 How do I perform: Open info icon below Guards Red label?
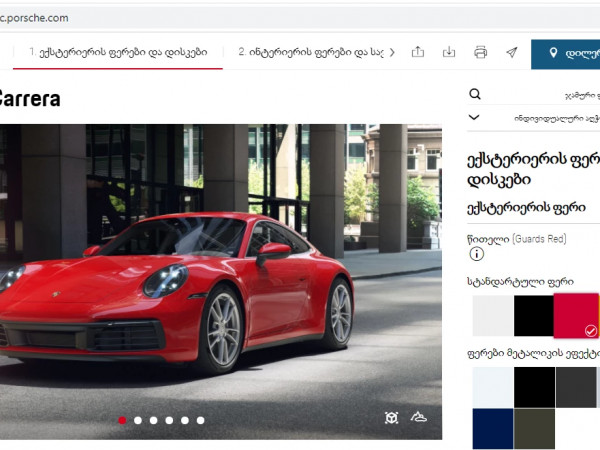(476, 254)
